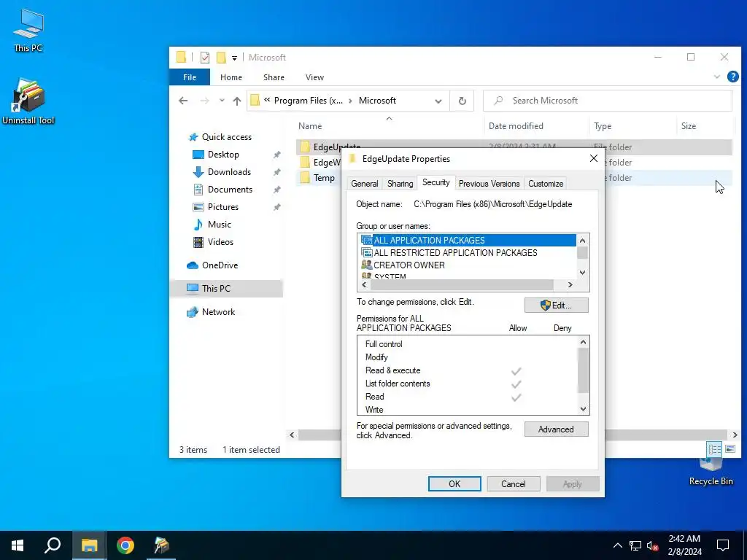
Task: Refresh the Microsoft folder view
Action: (x=462, y=101)
